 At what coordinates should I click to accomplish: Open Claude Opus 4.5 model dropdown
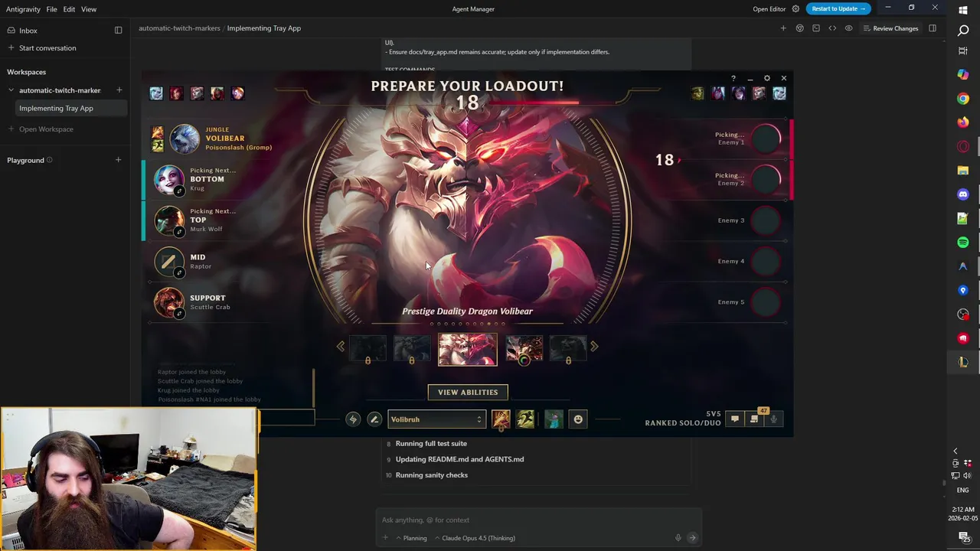click(475, 538)
